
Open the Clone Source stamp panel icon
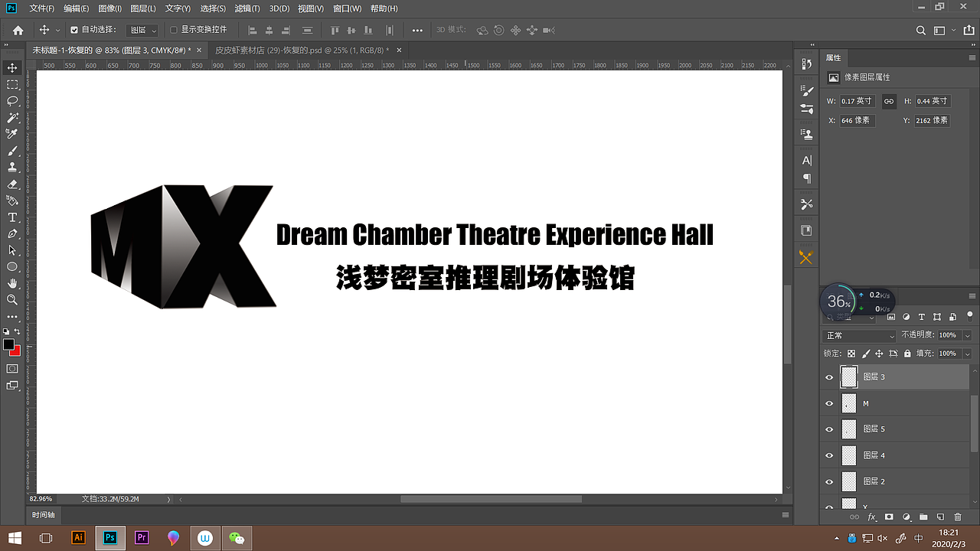click(806, 134)
